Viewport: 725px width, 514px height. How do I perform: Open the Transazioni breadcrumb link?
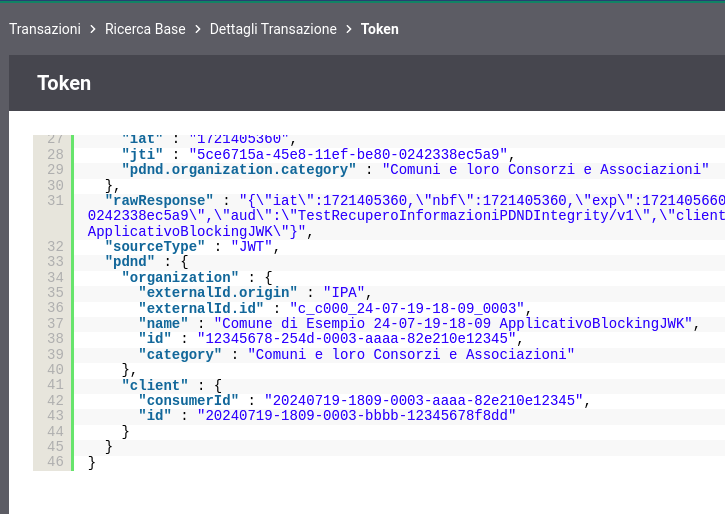pos(45,29)
